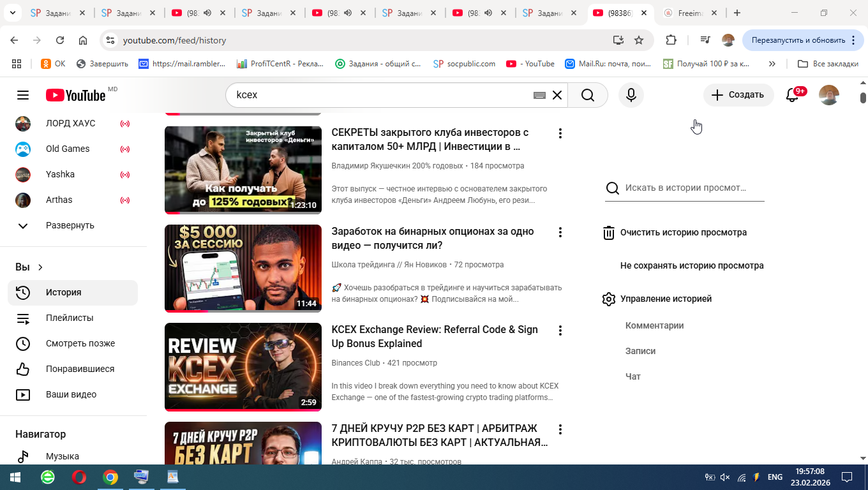The image size is (868, 490).
Task: Open the on-screen keyboard in search box
Action: [x=539, y=95]
